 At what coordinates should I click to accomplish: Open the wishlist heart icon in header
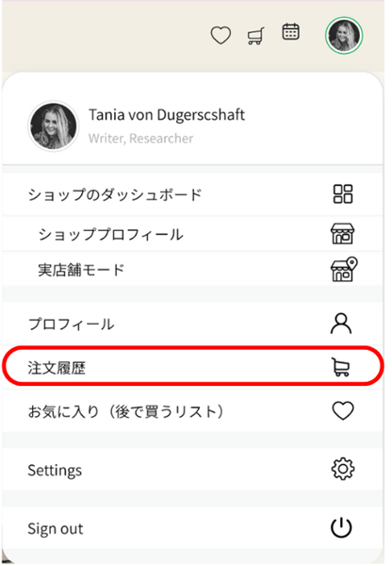tap(220, 36)
